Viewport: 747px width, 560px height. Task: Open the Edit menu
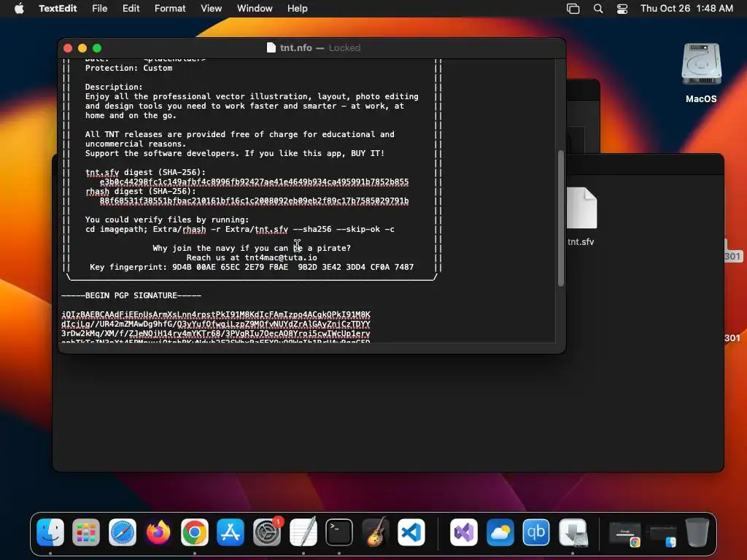point(131,9)
